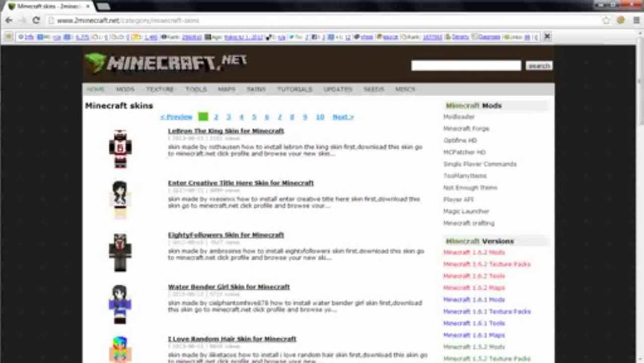Open MCPatcher HD sidebar link
Screen dimensions: 644x363
[464, 152]
